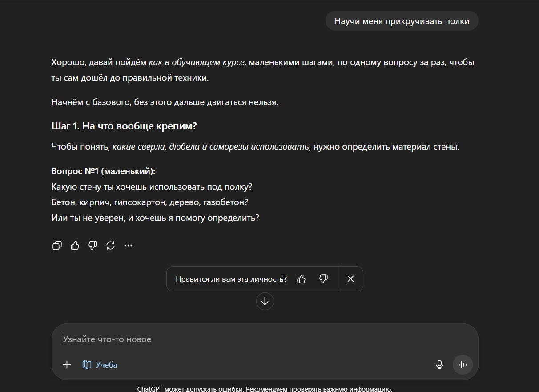Thumbs down in the personality feedback prompt
The image size is (539, 392).
pyautogui.click(x=324, y=279)
